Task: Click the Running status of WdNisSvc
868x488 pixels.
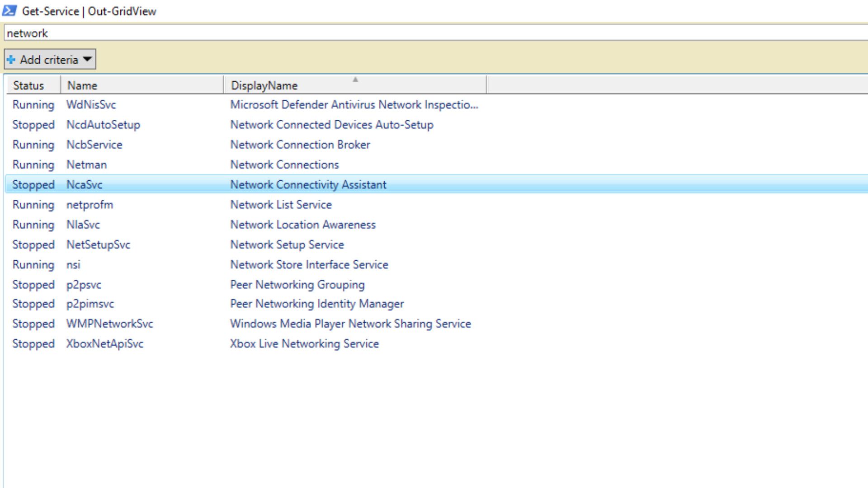Action: (x=33, y=105)
